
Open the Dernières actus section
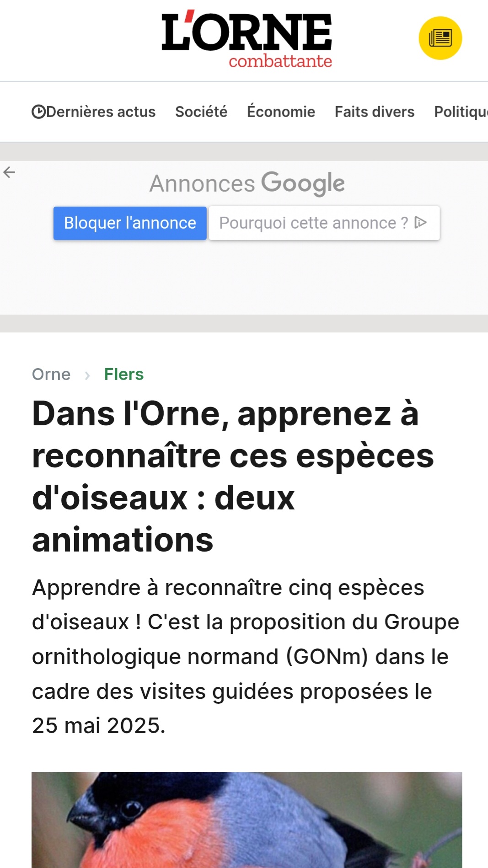(x=101, y=112)
